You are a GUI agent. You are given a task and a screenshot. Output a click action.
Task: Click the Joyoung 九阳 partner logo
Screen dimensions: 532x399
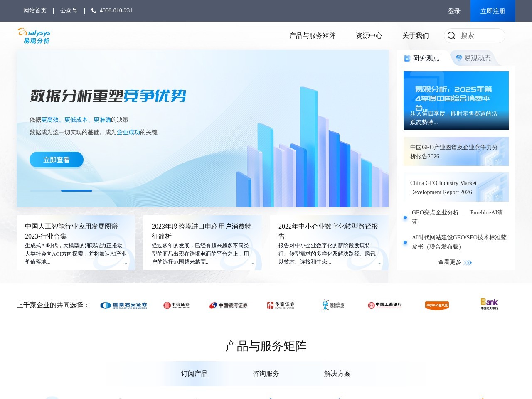[437, 305]
